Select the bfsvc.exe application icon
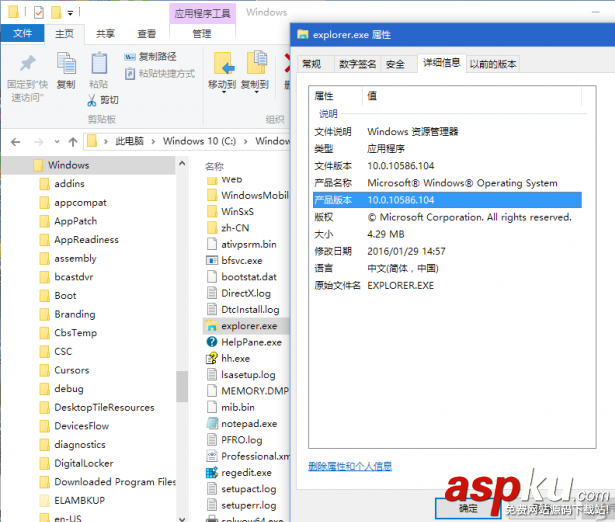The height and width of the screenshot is (522, 615). (x=212, y=260)
